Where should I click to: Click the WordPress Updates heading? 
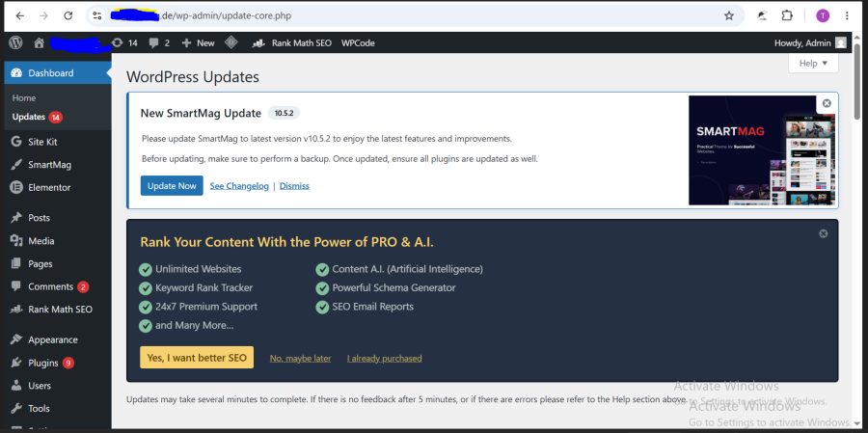[x=193, y=77]
